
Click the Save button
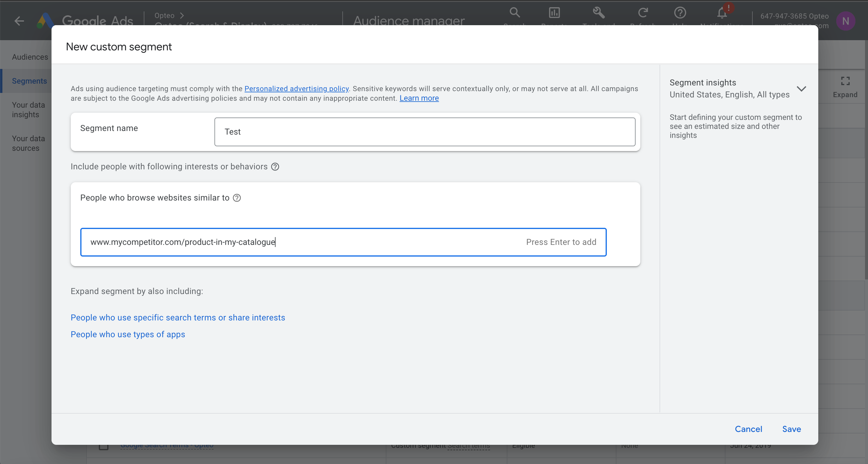point(791,429)
